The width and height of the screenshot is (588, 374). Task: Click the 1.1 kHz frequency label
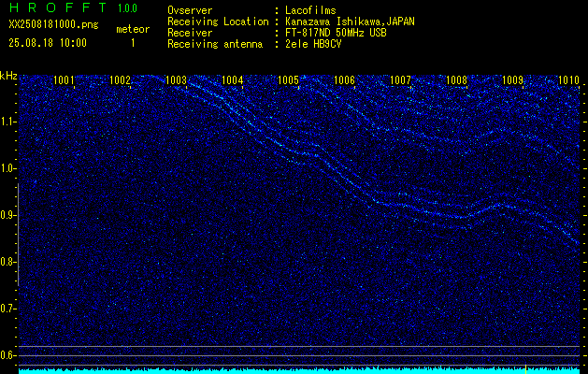(x=7, y=122)
